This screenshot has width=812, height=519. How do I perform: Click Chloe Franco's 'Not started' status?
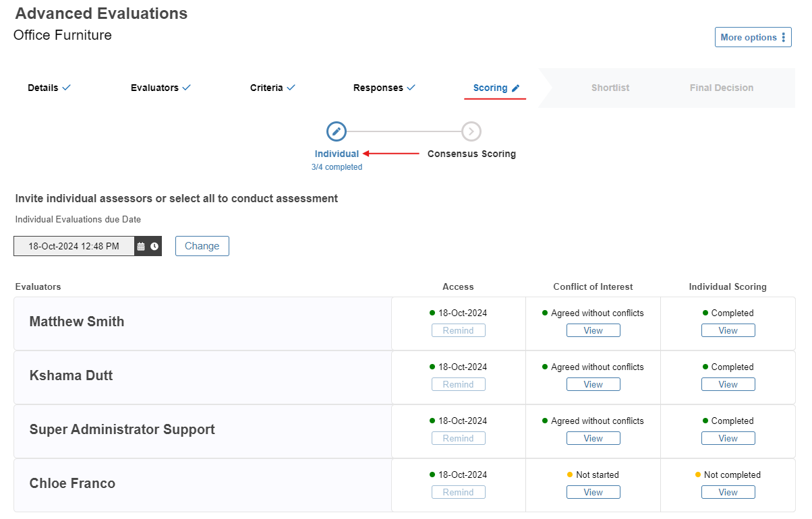598,475
